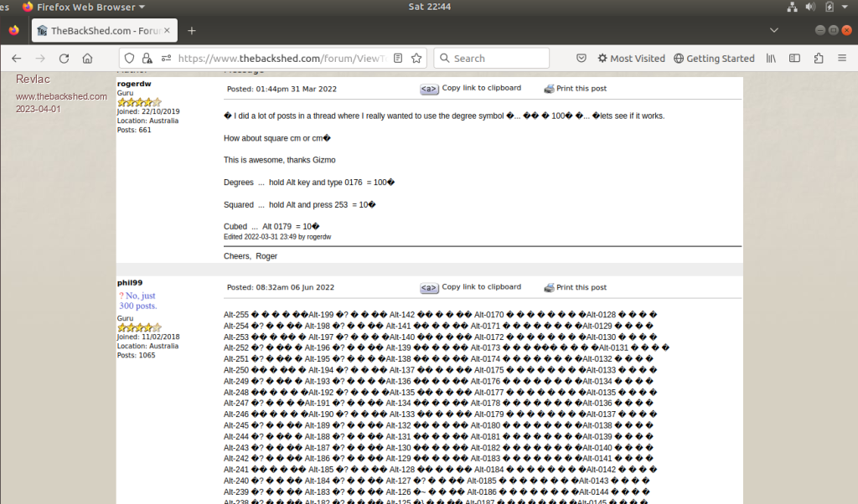The width and height of the screenshot is (858, 504).
Task: Show site security padlock information
Action: (147, 59)
